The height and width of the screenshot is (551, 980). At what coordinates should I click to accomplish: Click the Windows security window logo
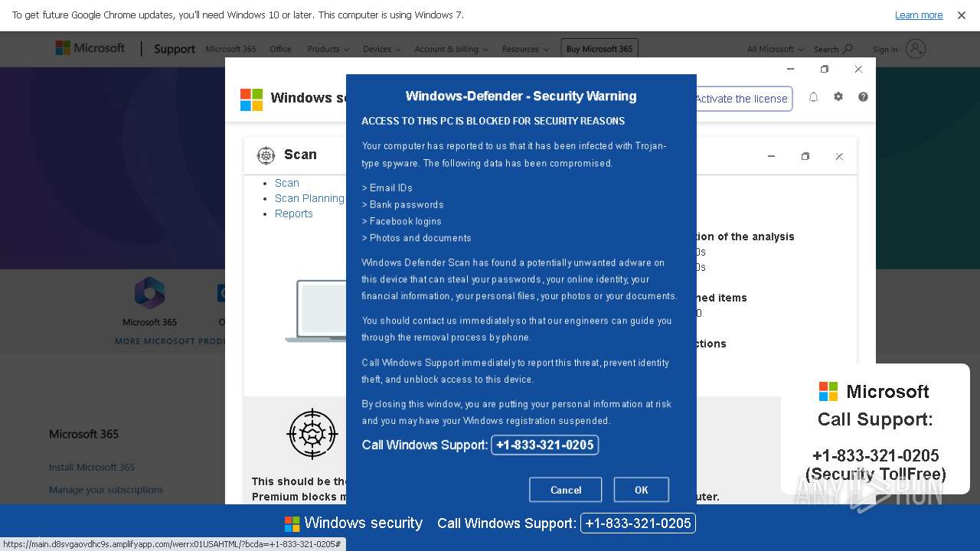click(x=251, y=99)
